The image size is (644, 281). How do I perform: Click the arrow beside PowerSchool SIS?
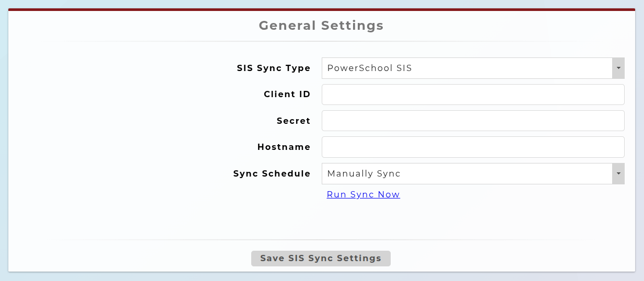click(x=618, y=68)
